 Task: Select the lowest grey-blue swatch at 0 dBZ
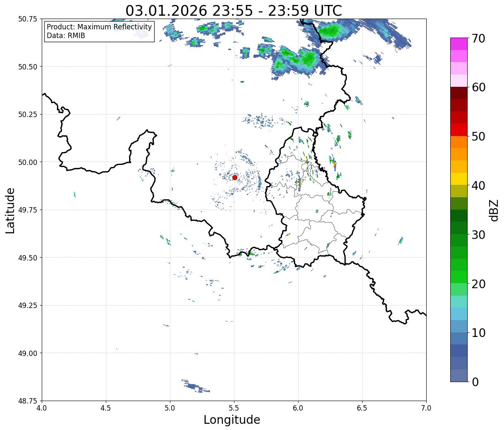click(x=459, y=375)
